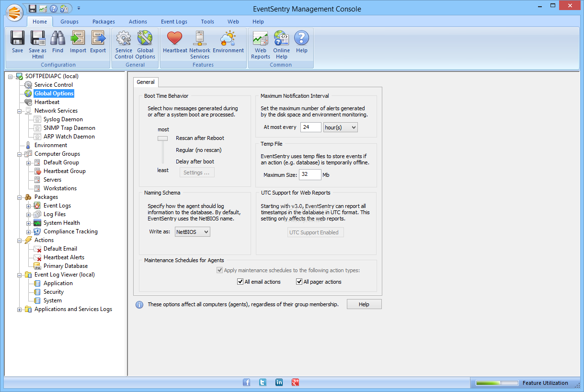
Task: Select Default Email action in tree
Action: [60, 249]
